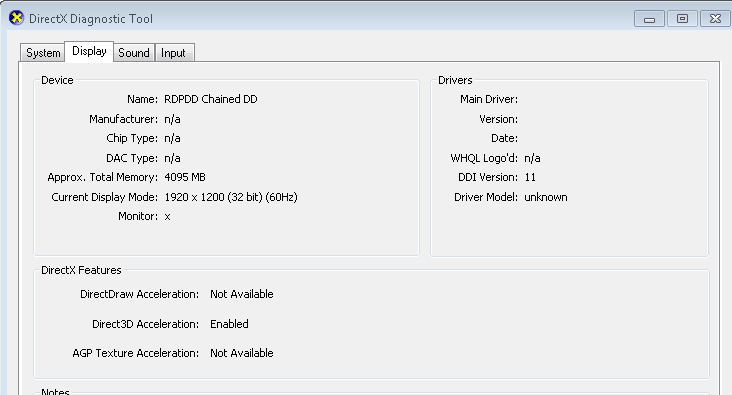Go to the Input tab

tap(174, 53)
